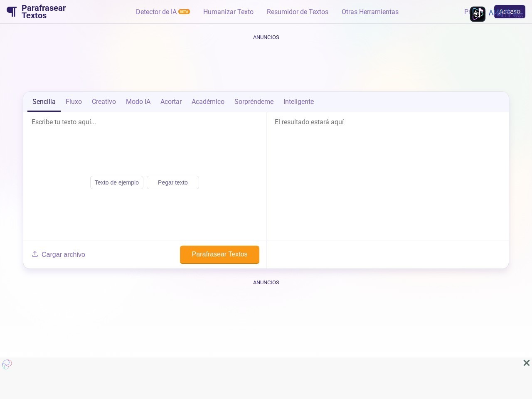Select the Acortar tab

click(x=171, y=102)
